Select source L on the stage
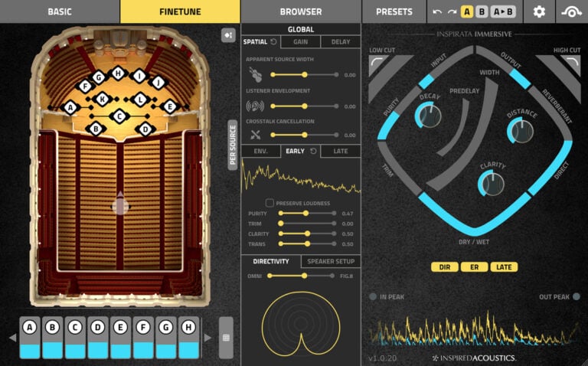The width and height of the screenshot is (588, 366). tap(141, 100)
